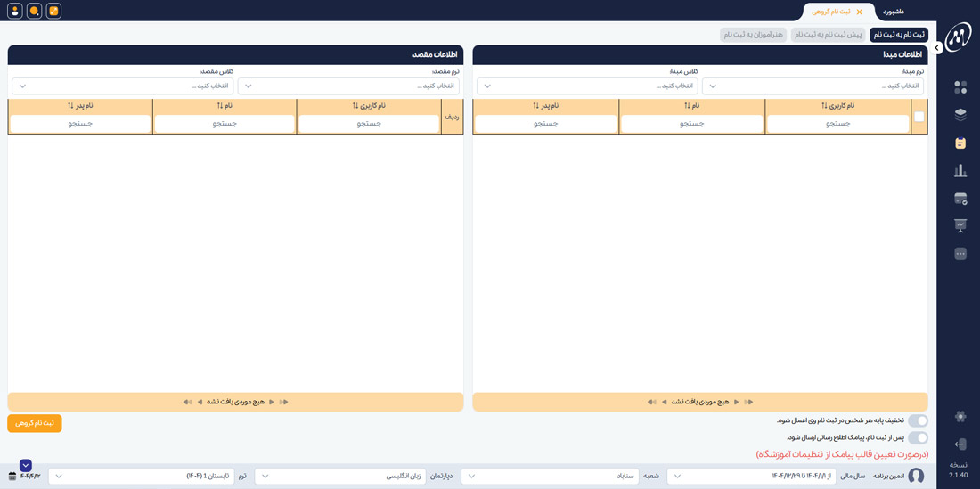The image size is (980, 489).
Task: Toggle base discount per person switch
Action: (917, 420)
